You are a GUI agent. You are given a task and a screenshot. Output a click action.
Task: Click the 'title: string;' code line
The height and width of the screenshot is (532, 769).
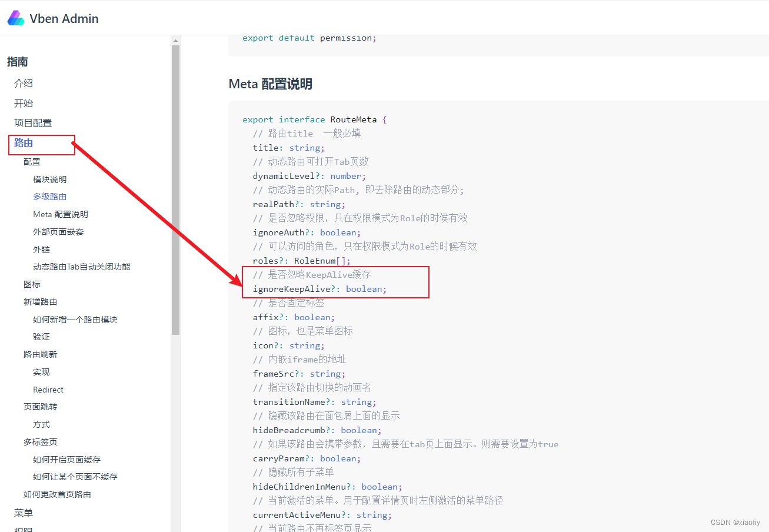pos(288,148)
